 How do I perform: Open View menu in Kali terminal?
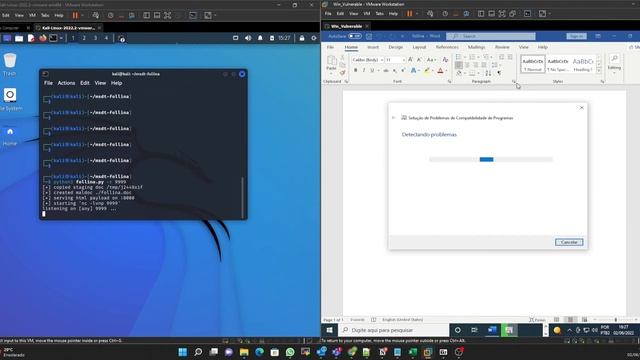coord(100,83)
